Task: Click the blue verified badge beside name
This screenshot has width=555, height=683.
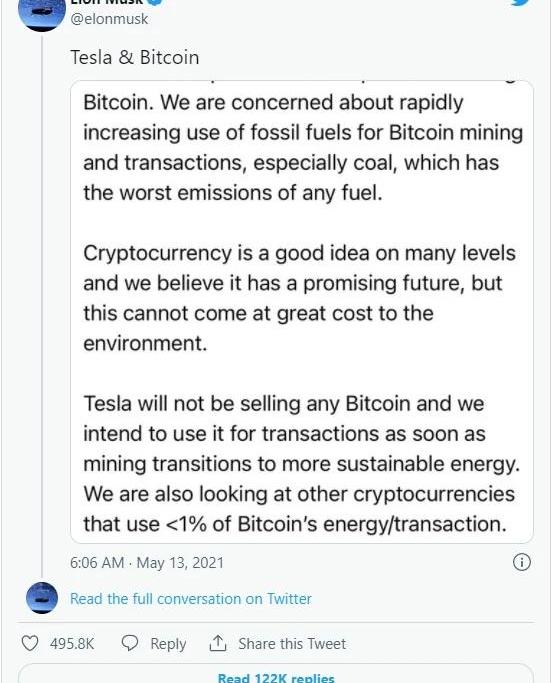Action: point(156,2)
